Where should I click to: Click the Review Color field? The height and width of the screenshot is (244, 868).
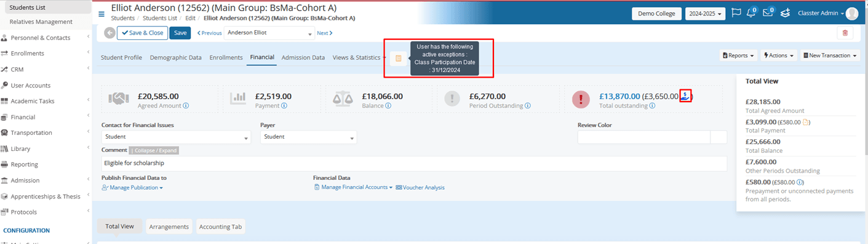pyautogui.click(x=643, y=137)
